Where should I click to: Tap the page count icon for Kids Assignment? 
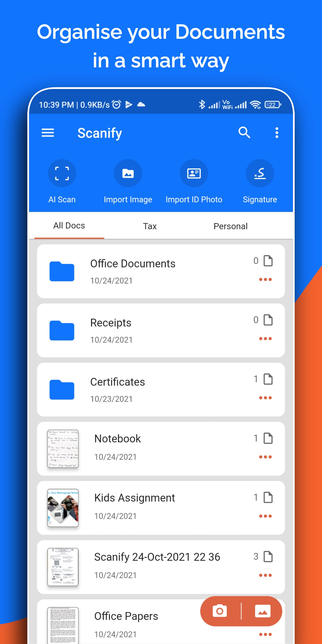pos(268,497)
